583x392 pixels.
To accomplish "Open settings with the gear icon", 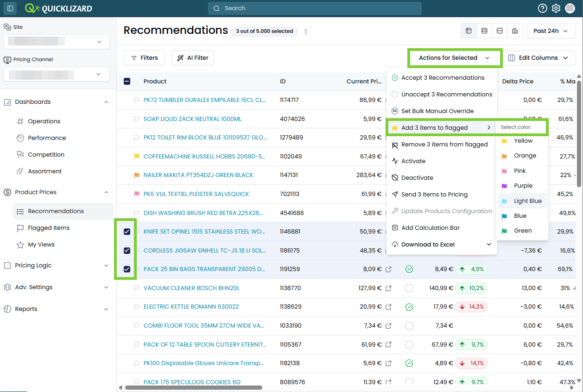I will 556,8.
